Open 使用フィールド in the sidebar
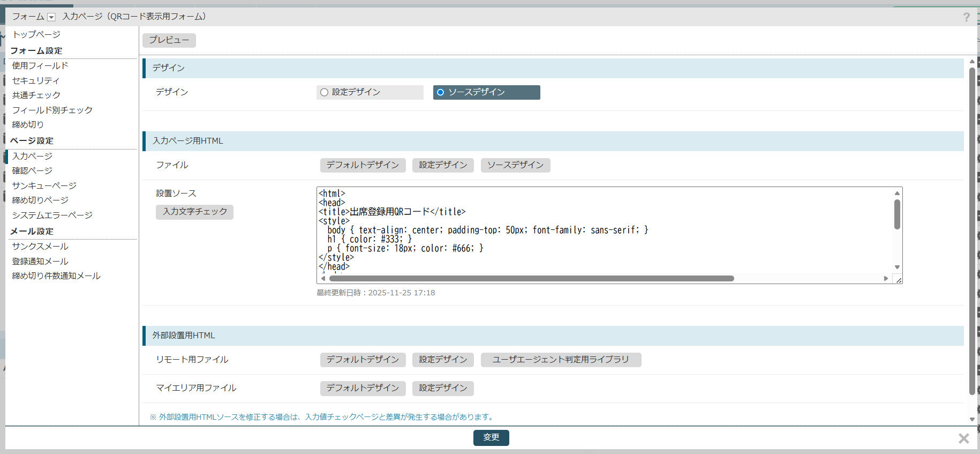The image size is (980, 454). (x=40, y=65)
